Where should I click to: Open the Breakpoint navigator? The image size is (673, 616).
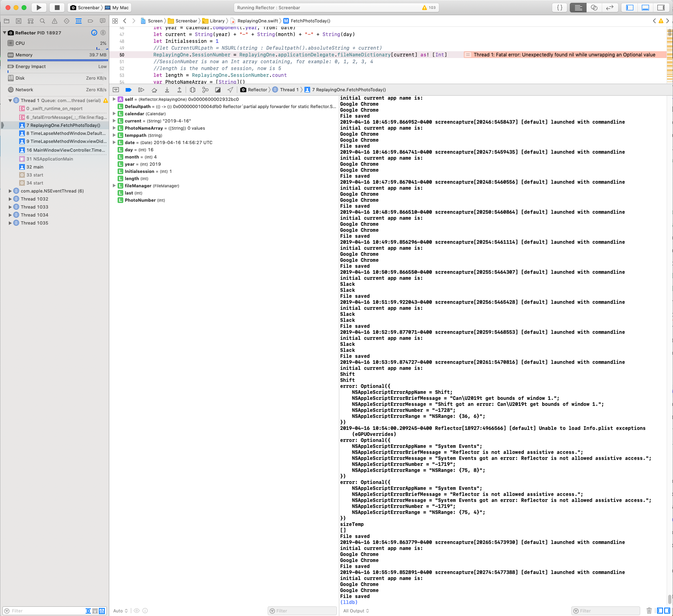90,21
